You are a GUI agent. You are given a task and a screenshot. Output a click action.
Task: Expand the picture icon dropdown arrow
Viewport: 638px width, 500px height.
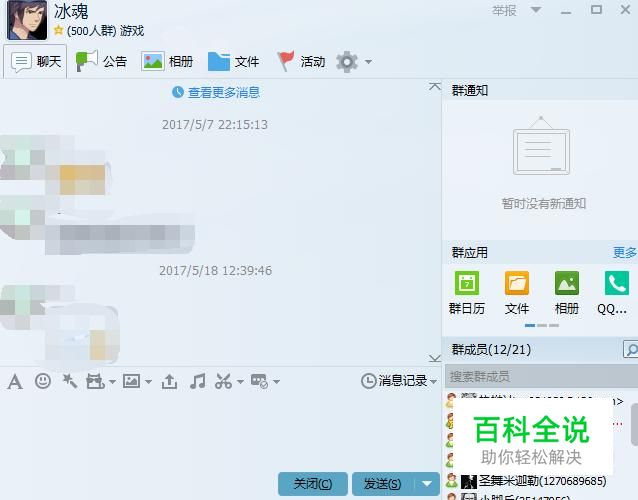click(x=149, y=382)
